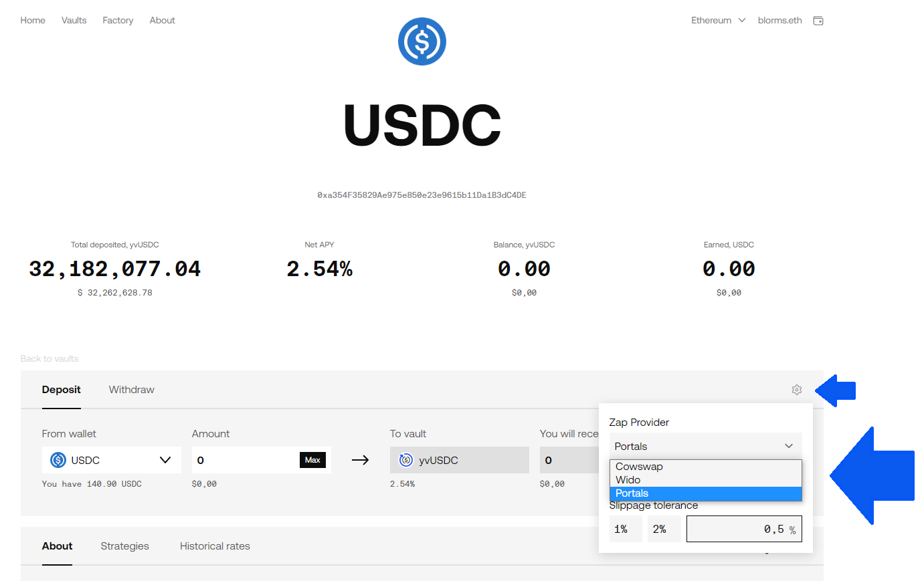
Task: Click the large USDC logo icon
Action: (x=422, y=41)
